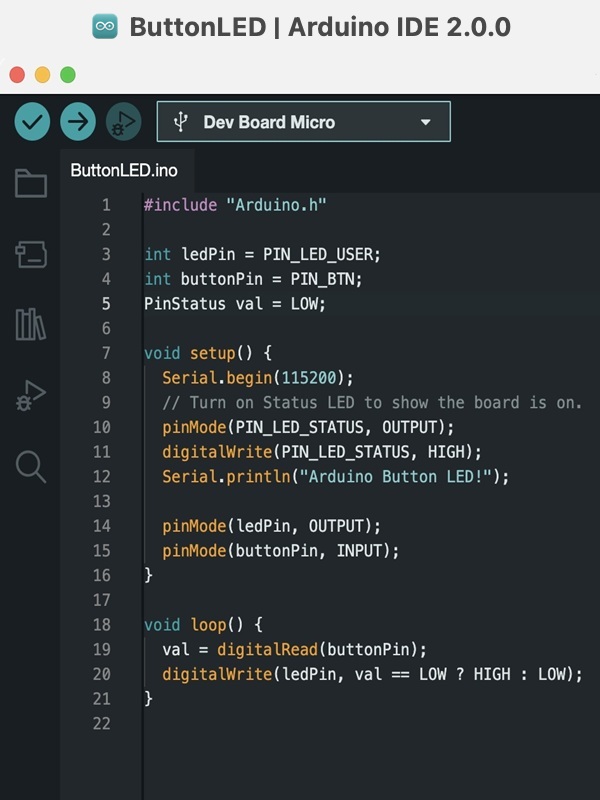Click the yellow minimize window button

(x=42, y=75)
